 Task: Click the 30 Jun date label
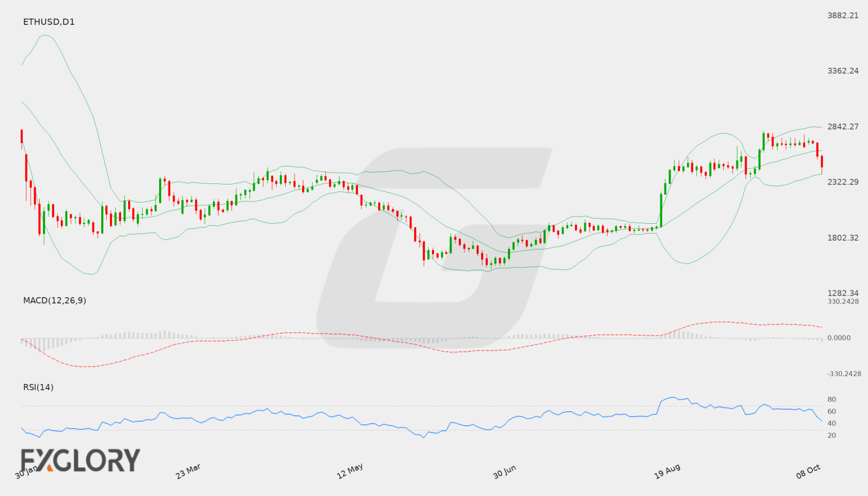pyautogui.click(x=504, y=471)
